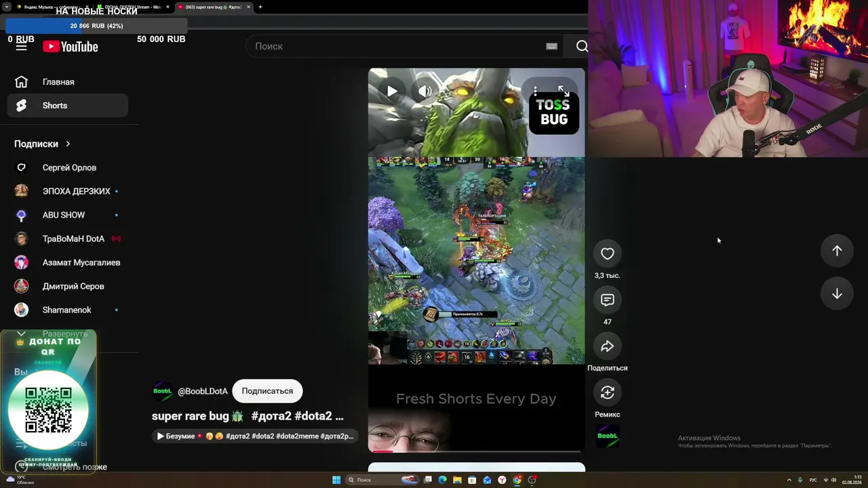This screenshot has width=868, height=488.
Task: Open the clock and date panel
Action: [852, 480]
